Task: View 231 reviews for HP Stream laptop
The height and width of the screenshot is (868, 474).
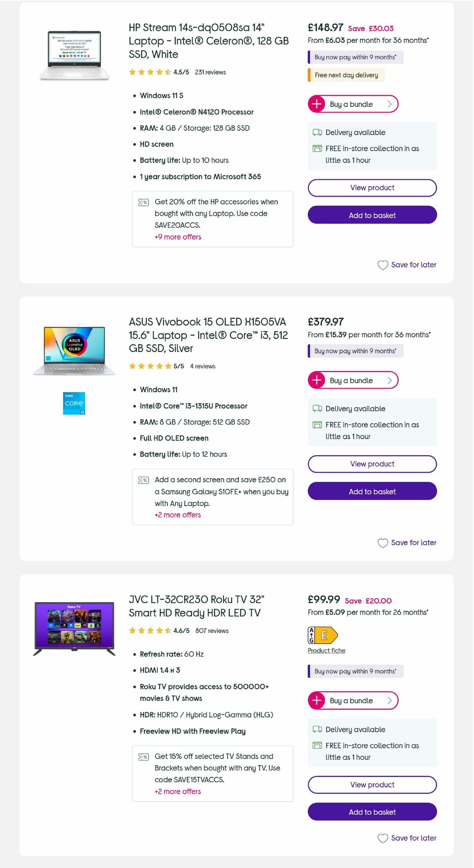Action: tap(211, 72)
